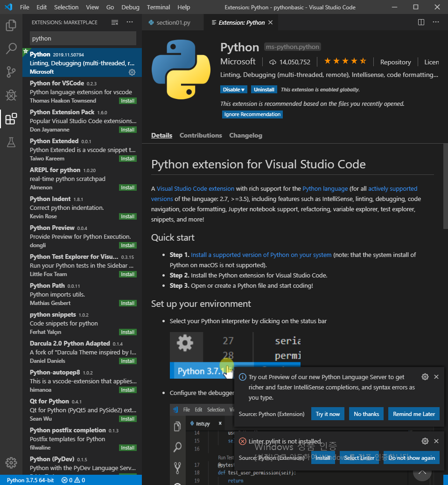Screen dimensions: 448x485
Task: Open the View menu
Action: tap(92, 7)
